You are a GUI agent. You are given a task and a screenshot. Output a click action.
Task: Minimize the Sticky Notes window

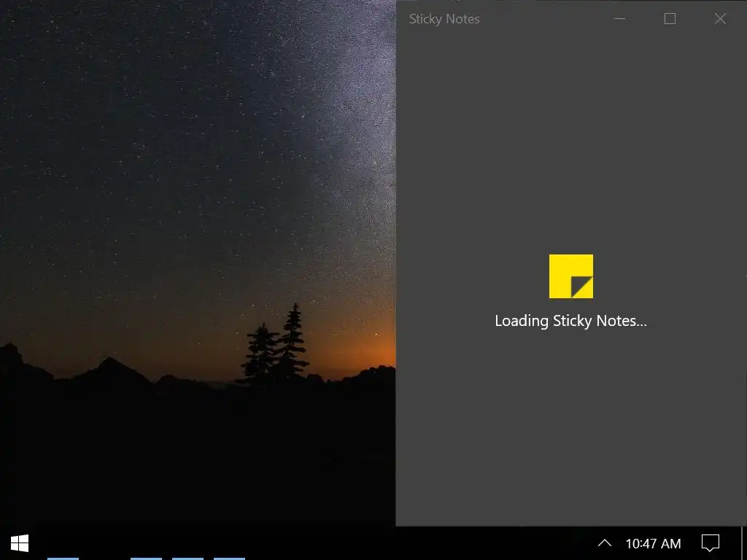[x=620, y=18]
